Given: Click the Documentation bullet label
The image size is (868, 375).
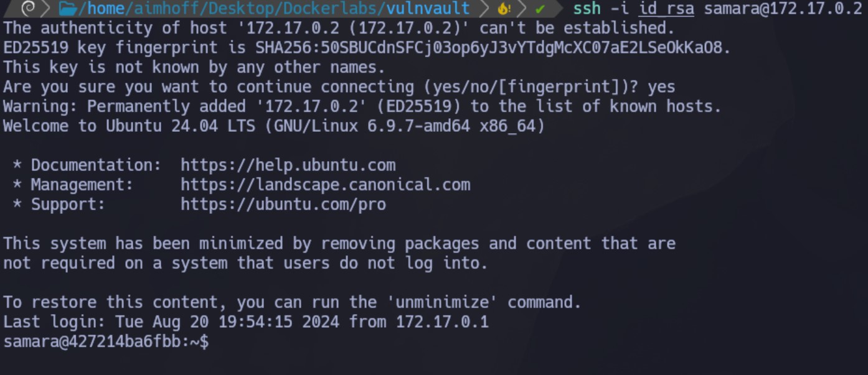Looking at the screenshot, I should (96, 165).
